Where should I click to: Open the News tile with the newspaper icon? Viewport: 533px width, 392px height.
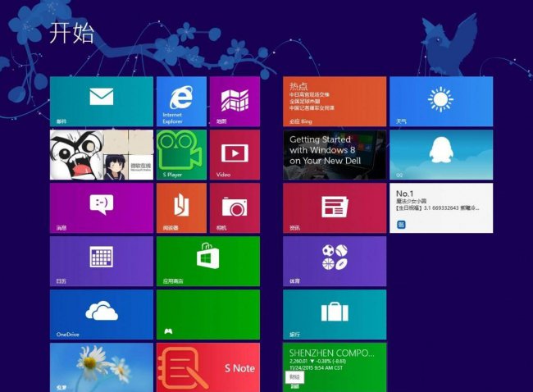(x=335, y=208)
